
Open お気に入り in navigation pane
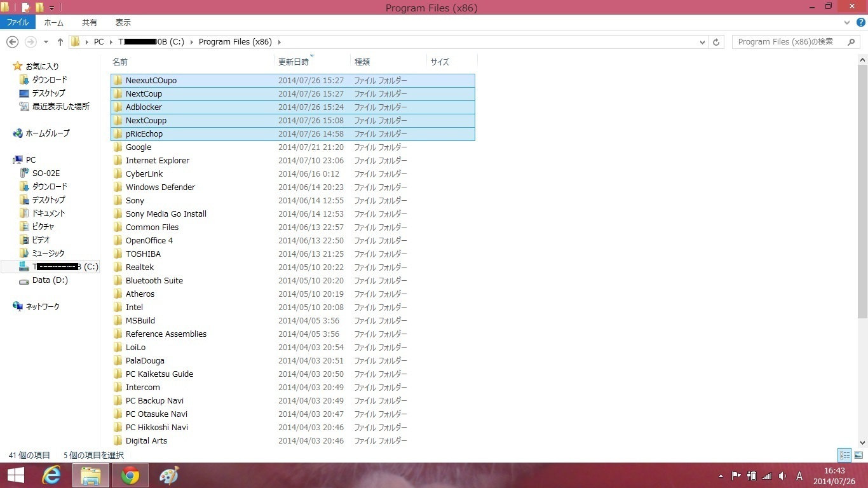(42, 66)
